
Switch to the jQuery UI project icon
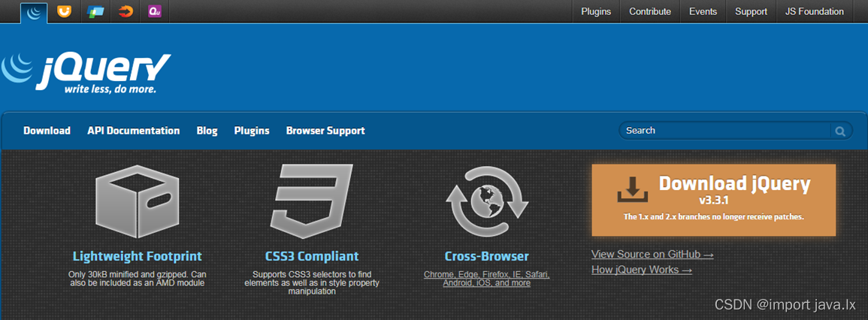65,11
